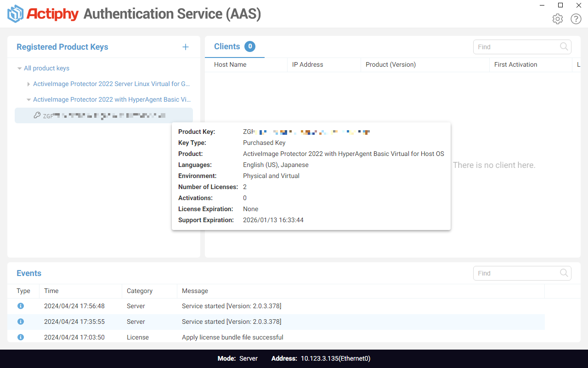Select the Clients tab

(x=234, y=46)
